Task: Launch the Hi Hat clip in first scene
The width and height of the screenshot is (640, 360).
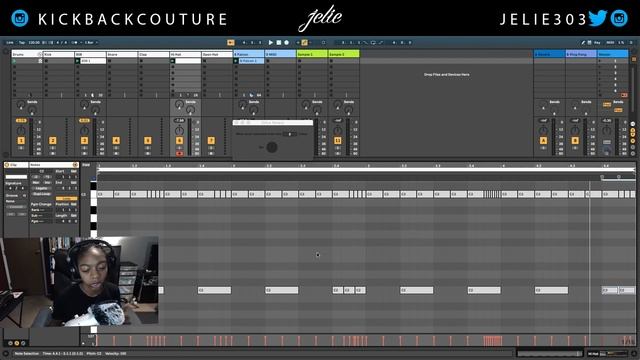Action: [173, 61]
